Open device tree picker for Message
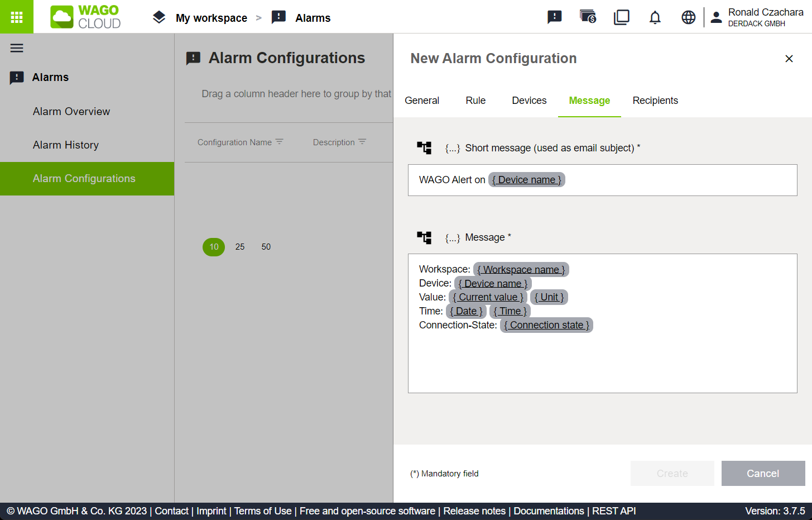Image resolution: width=812 pixels, height=520 pixels. (424, 237)
